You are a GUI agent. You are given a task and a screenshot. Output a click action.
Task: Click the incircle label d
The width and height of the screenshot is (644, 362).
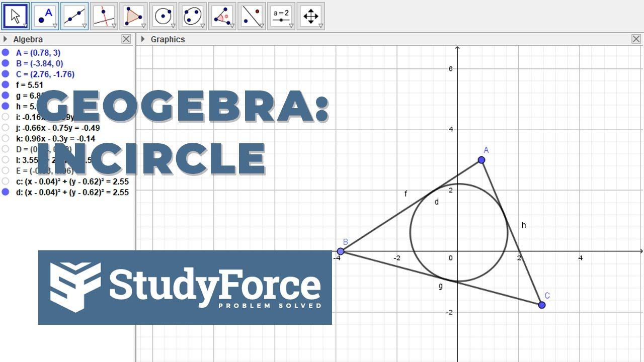437,202
